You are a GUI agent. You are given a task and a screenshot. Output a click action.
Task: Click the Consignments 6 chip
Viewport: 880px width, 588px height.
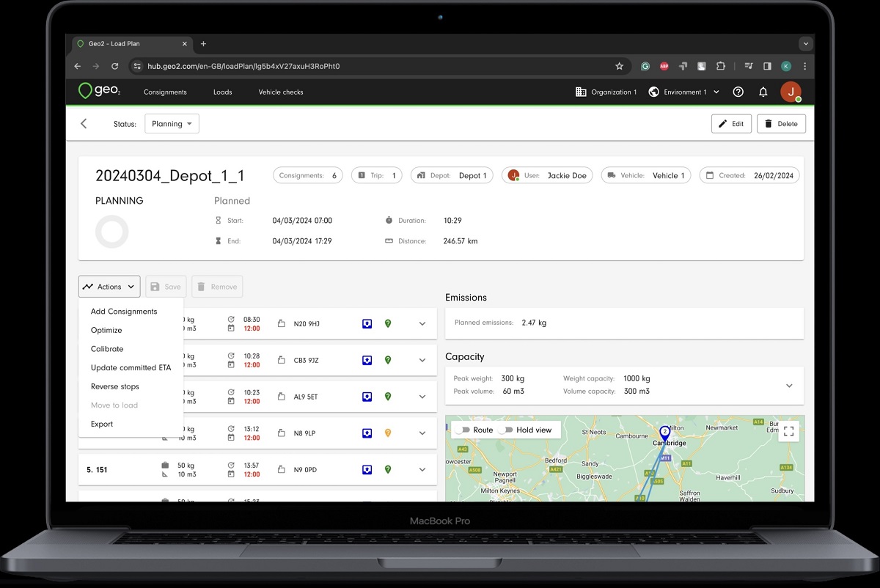coord(308,176)
